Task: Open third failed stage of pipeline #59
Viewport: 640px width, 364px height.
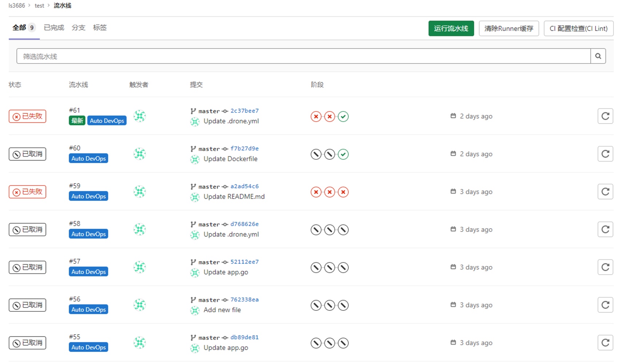Action: (x=343, y=192)
